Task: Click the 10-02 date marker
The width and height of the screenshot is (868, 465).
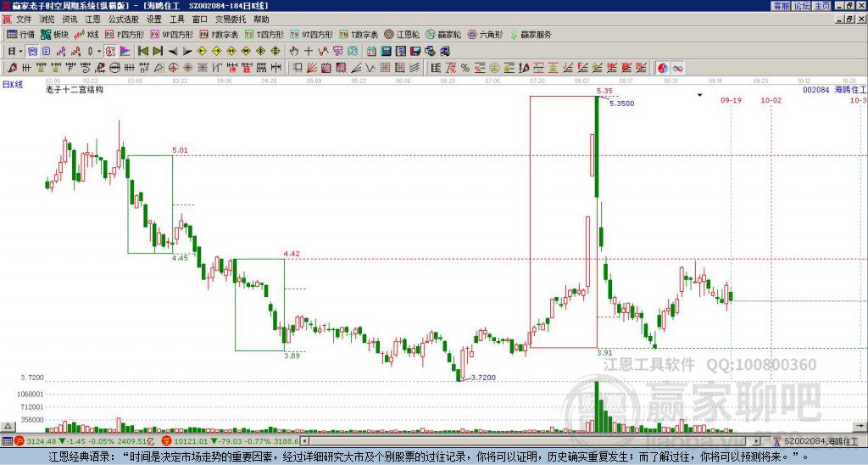Action: (771, 100)
